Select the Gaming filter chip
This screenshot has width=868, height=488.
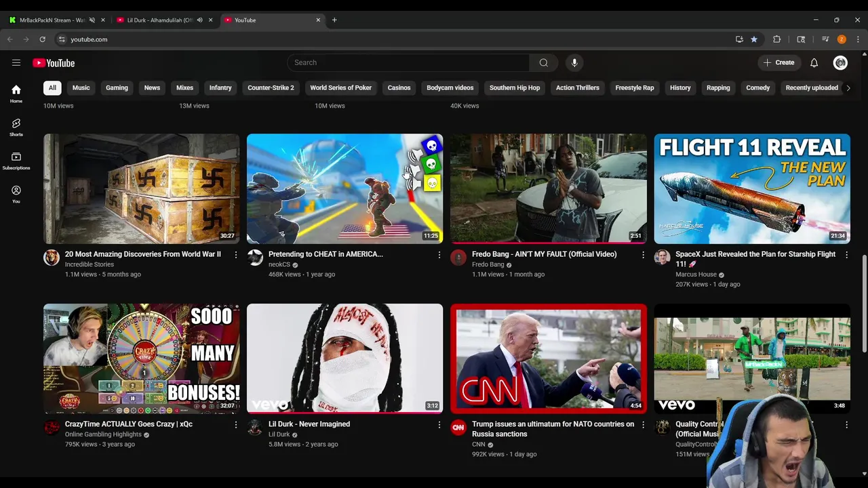tap(117, 88)
